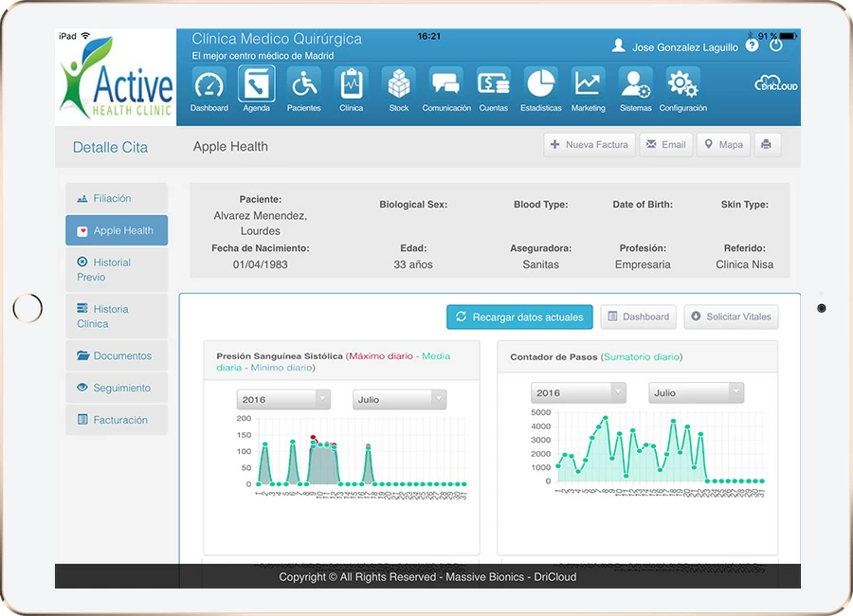Expand Julio dropdown for step counter chart
The image size is (853, 616).
[696, 392]
